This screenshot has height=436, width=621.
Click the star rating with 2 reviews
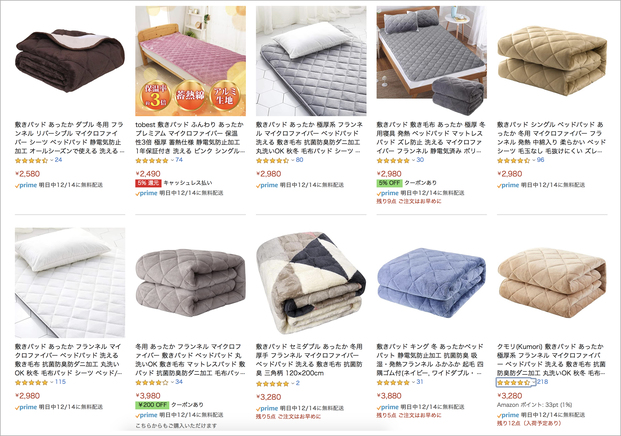[x=272, y=384]
